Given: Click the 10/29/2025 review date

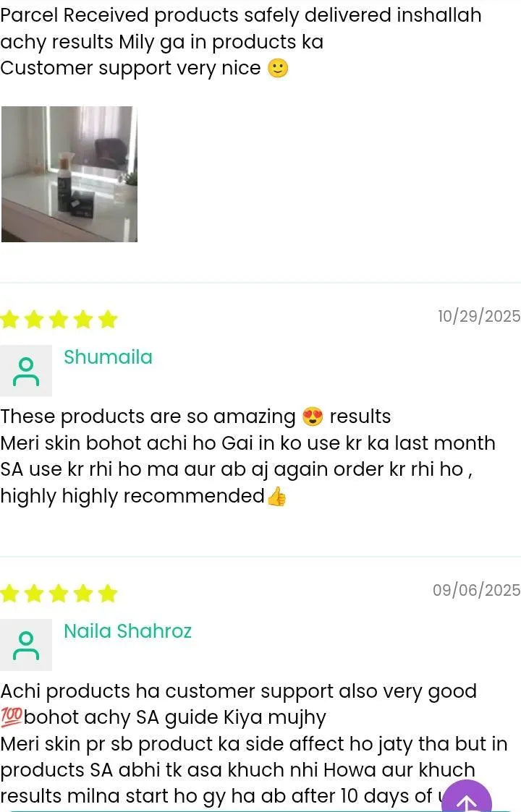Looking at the screenshot, I should [x=479, y=316].
